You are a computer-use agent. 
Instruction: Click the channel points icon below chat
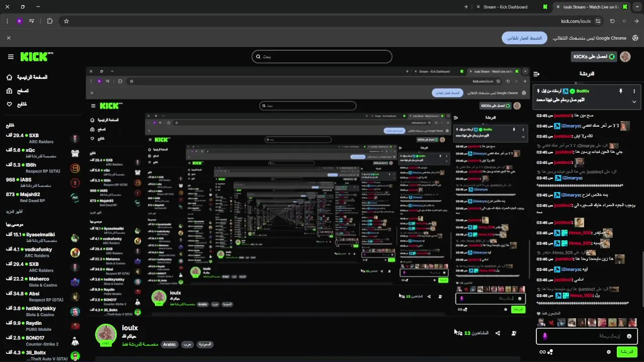[x=550, y=352]
